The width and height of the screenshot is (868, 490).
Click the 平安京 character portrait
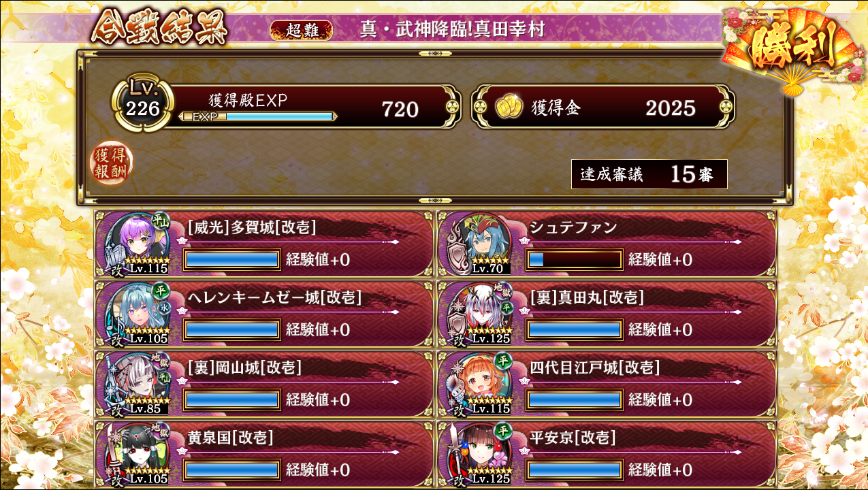pyautogui.click(x=479, y=454)
